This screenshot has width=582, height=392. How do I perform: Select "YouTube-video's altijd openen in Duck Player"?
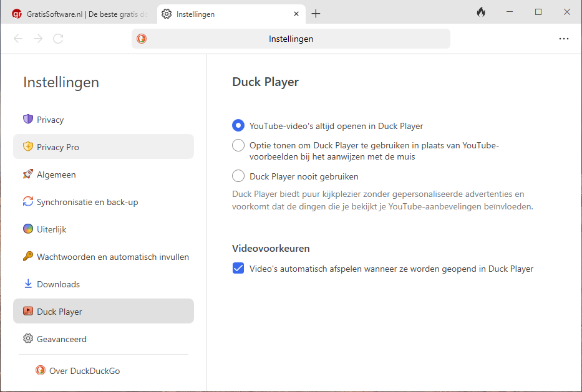238,126
